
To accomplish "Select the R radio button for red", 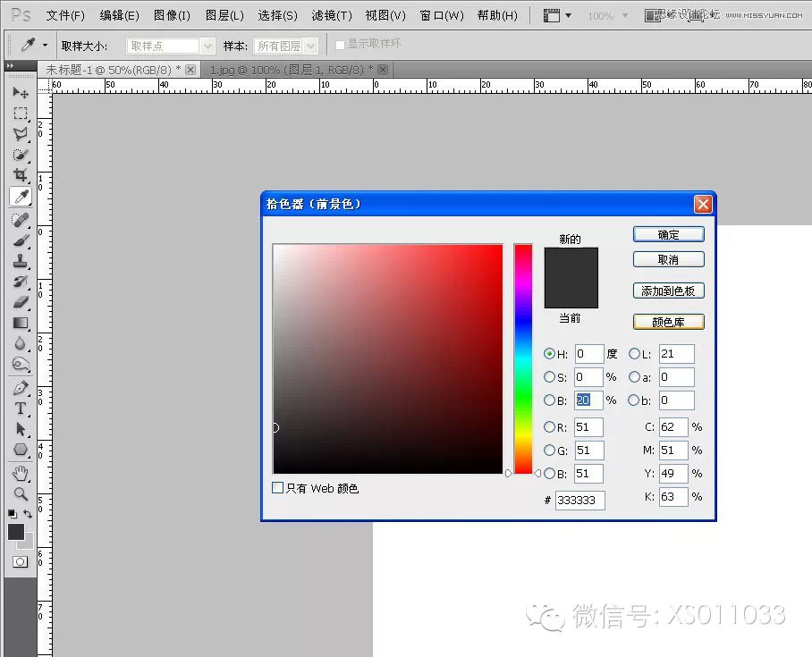I will [549, 426].
